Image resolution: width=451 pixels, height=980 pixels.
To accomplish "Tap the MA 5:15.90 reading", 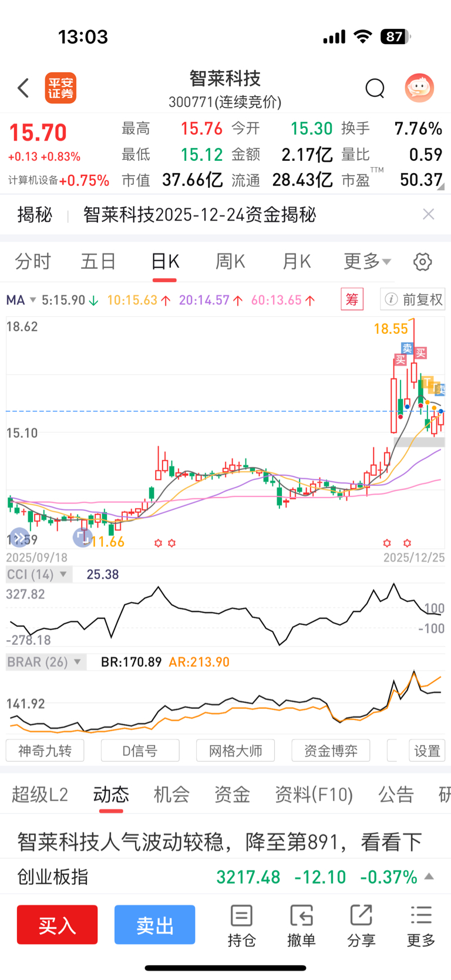I will 70,300.
